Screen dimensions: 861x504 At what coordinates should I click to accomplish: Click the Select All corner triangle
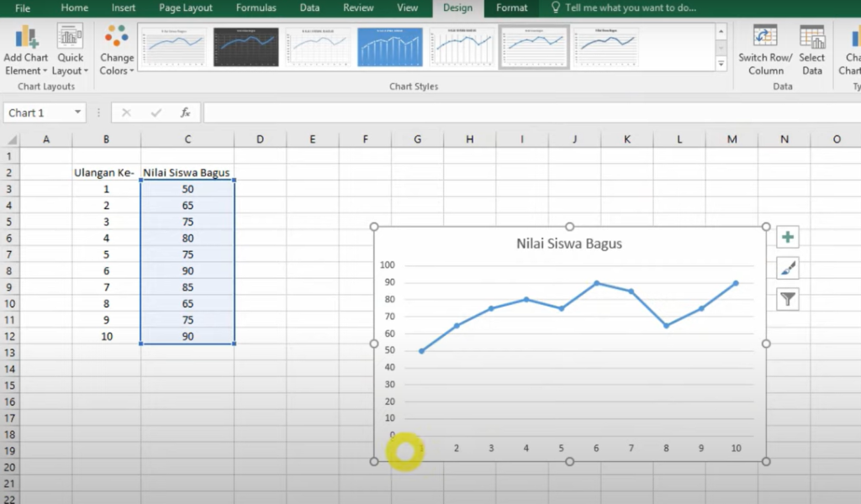pyautogui.click(x=11, y=139)
